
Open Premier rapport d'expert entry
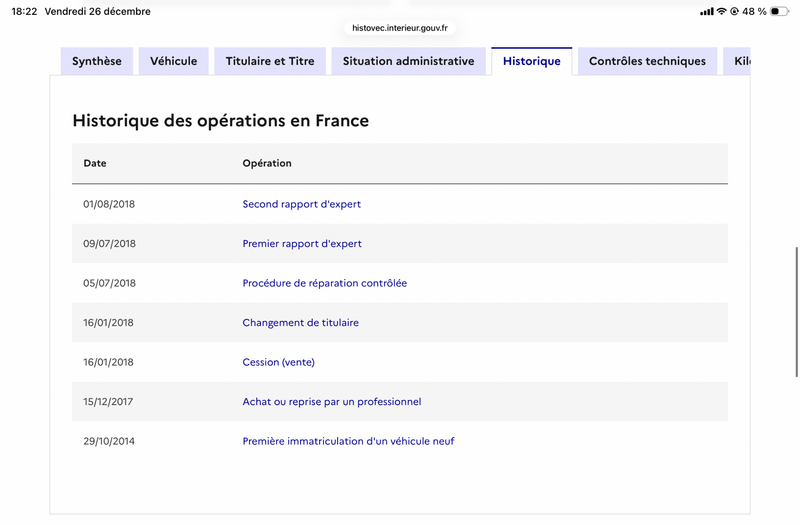(302, 244)
